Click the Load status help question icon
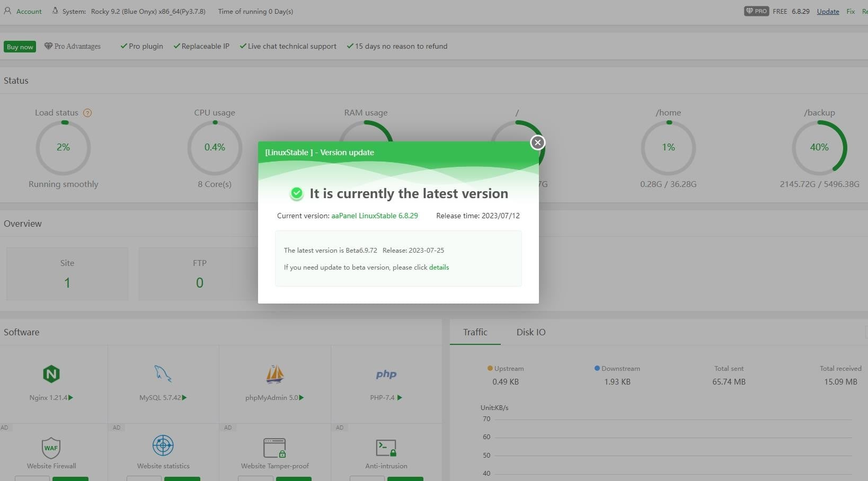Viewport: 868px width, 481px height. click(x=87, y=113)
